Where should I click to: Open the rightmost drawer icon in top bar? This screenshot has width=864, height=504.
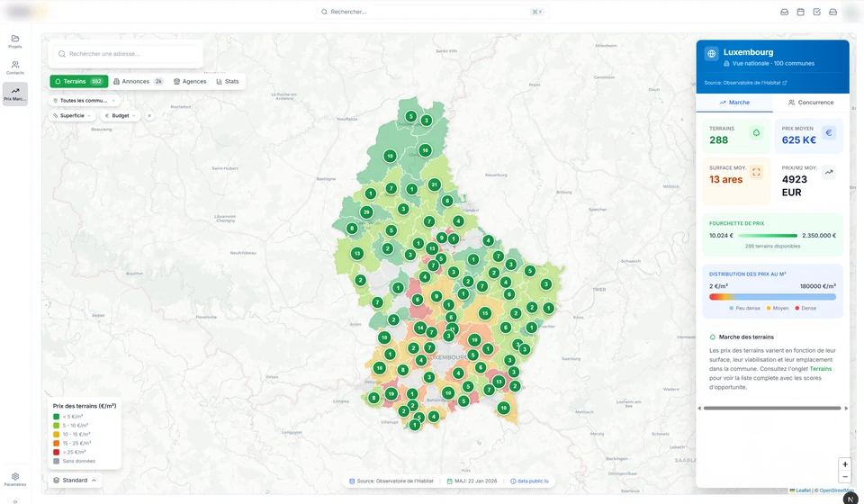(833, 12)
